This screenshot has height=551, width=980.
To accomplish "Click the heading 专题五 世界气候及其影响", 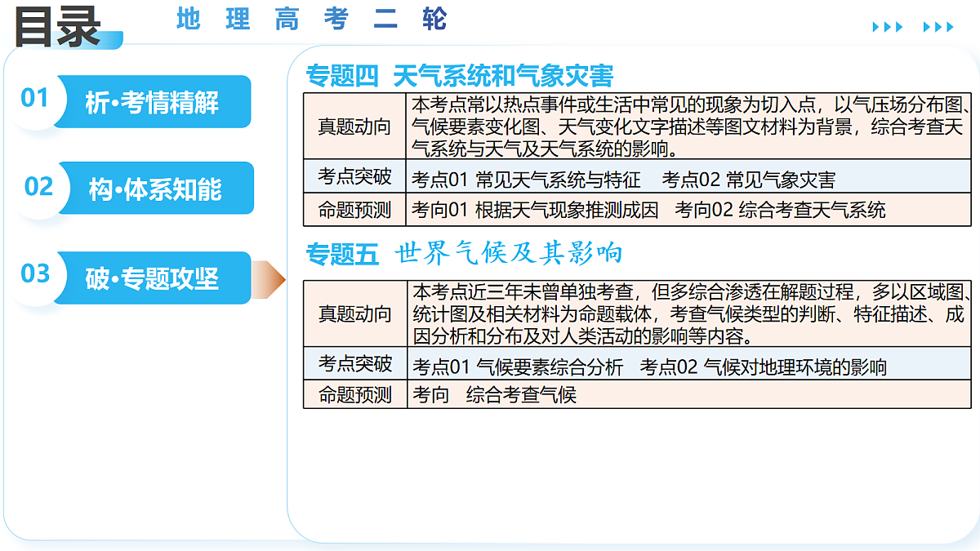I will [x=464, y=253].
